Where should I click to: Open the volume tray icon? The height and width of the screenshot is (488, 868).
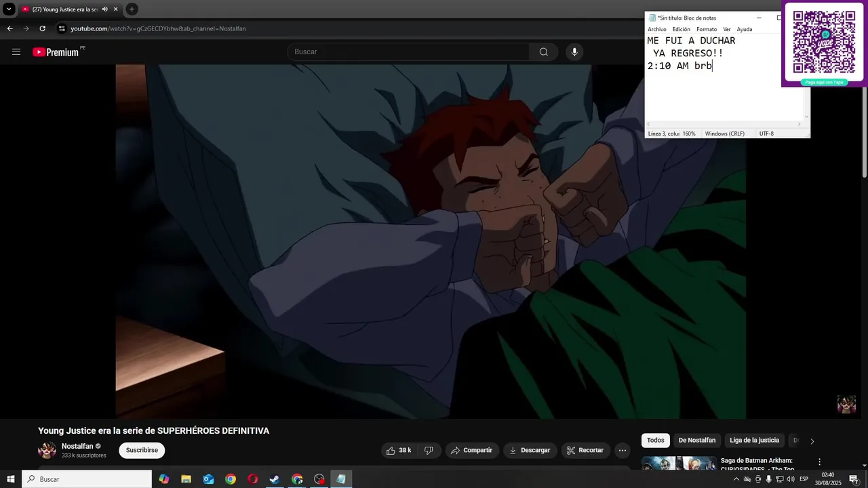click(x=791, y=479)
